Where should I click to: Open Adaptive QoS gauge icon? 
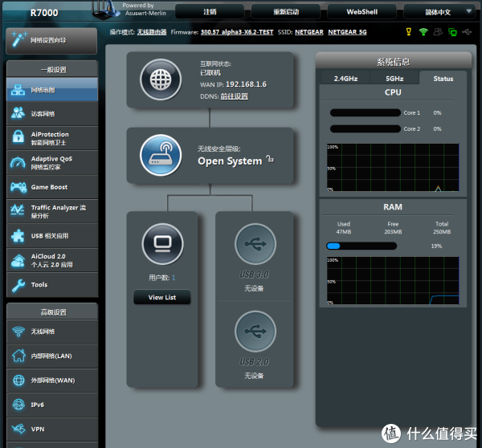pyautogui.click(x=18, y=162)
